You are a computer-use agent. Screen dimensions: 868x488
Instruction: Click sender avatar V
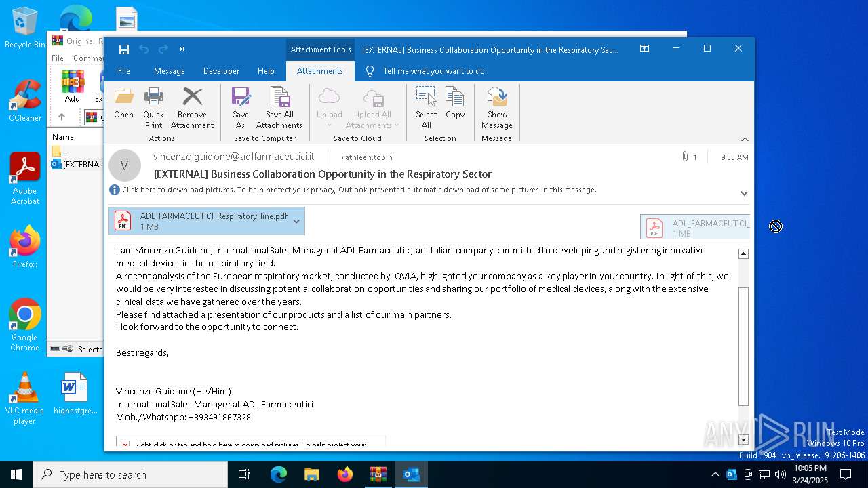tap(125, 165)
